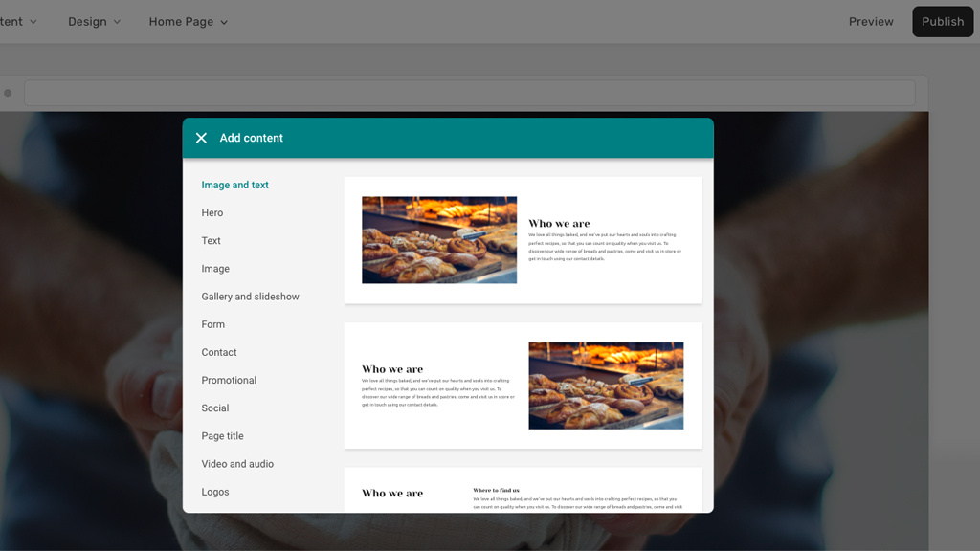Choose the Text content category
This screenshot has width=980, height=551.
pyautogui.click(x=212, y=241)
